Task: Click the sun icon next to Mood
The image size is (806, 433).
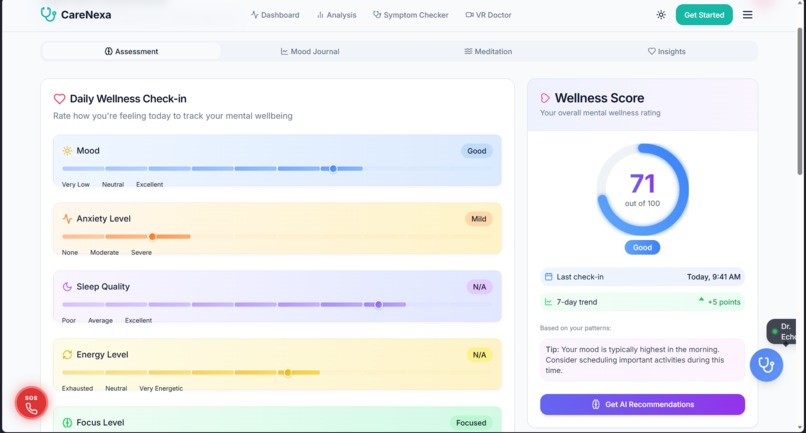Action: coord(67,151)
